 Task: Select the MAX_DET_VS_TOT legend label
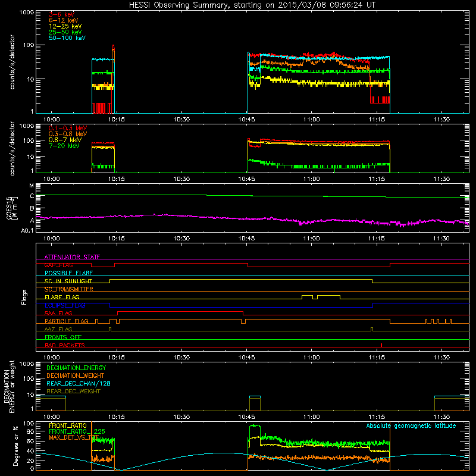[x=74, y=437]
